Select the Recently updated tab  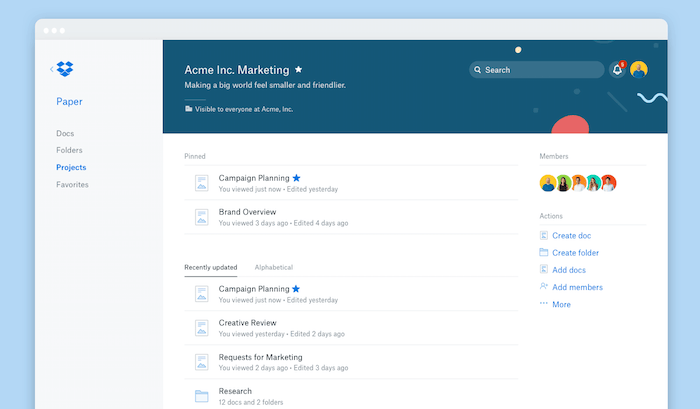pyautogui.click(x=211, y=268)
